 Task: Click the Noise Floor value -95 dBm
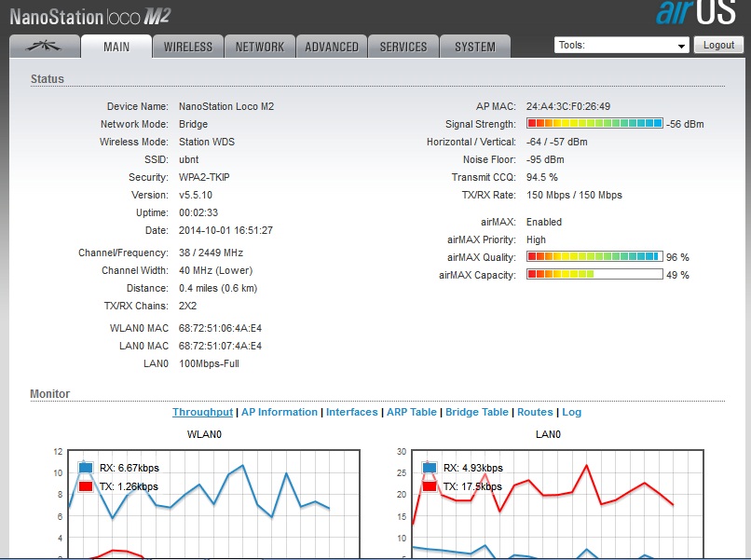click(x=545, y=159)
